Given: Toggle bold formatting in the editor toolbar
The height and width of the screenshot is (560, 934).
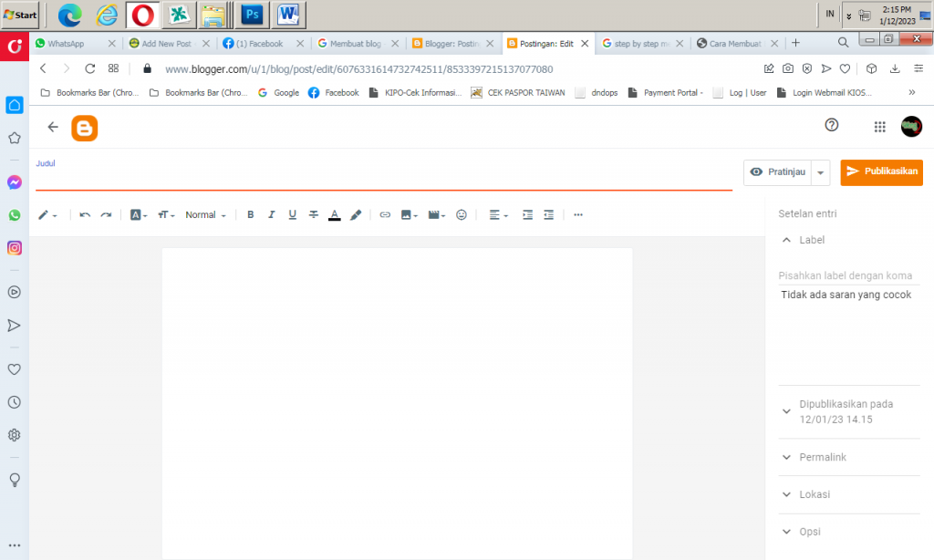Looking at the screenshot, I should click(251, 215).
